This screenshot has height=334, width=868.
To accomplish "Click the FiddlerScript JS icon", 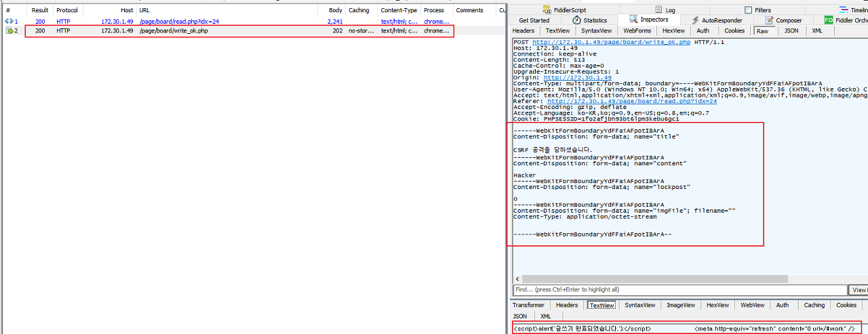I will click(x=547, y=10).
